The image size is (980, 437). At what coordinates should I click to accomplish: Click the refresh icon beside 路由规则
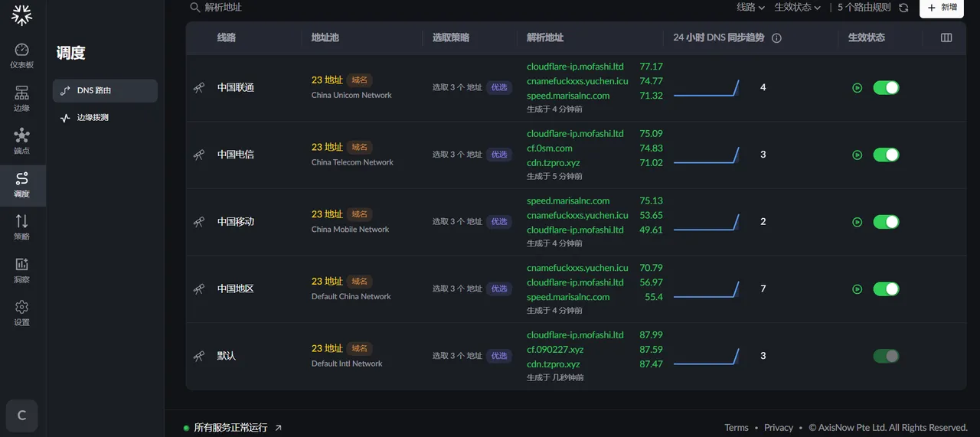[x=903, y=8]
